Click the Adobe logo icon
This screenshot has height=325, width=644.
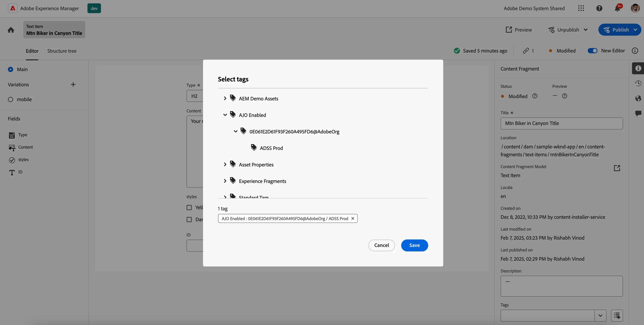pos(13,8)
